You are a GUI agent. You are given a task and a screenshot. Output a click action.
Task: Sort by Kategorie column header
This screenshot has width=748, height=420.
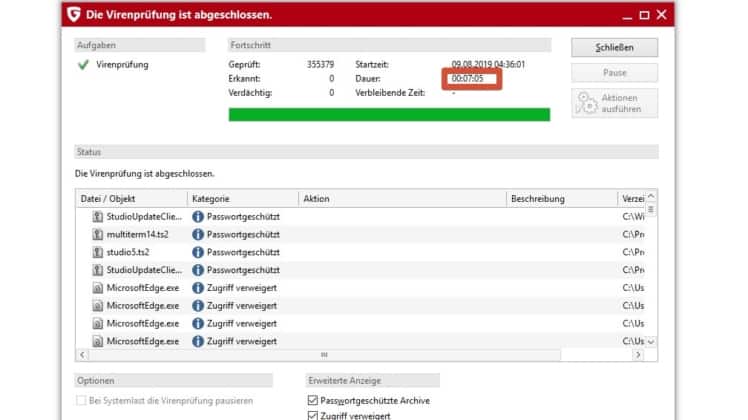[243, 199]
